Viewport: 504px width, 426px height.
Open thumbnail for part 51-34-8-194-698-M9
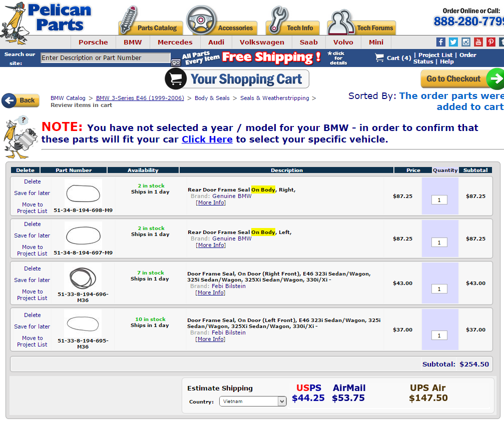83,193
